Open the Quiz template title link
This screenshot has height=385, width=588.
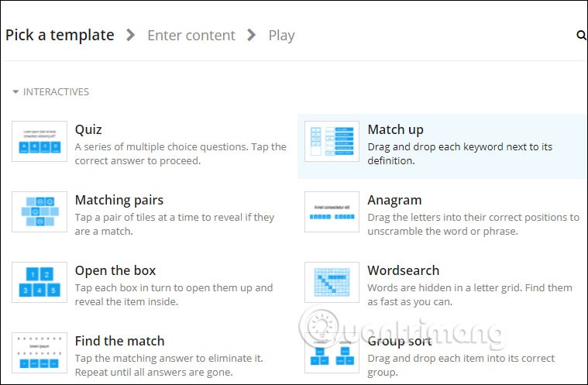tap(88, 129)
